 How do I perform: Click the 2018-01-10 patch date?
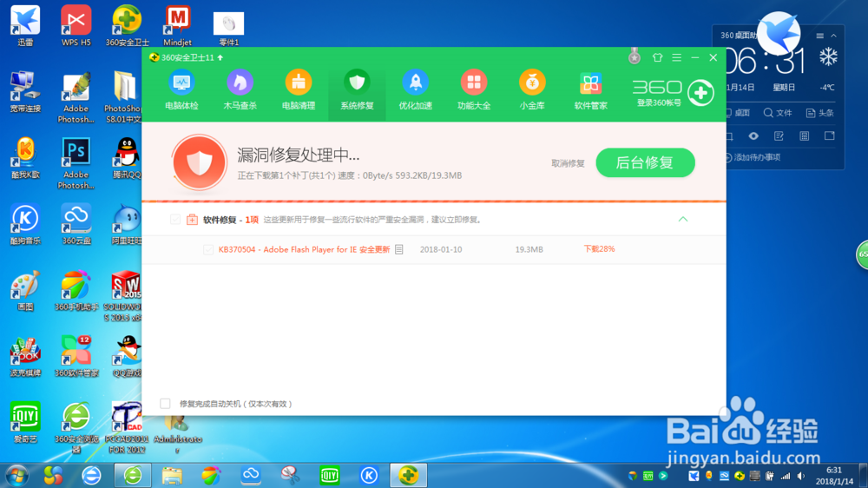click(441, 249)
